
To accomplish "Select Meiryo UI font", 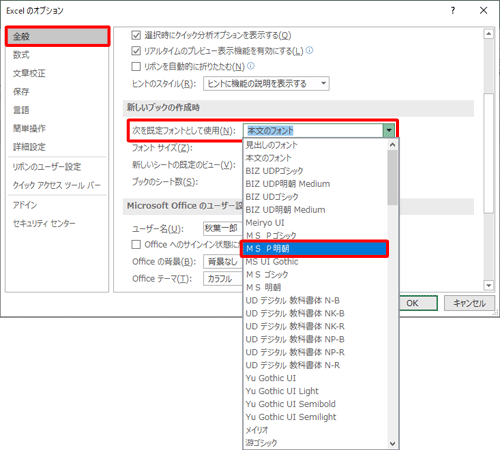I will [x=315, y=223].
